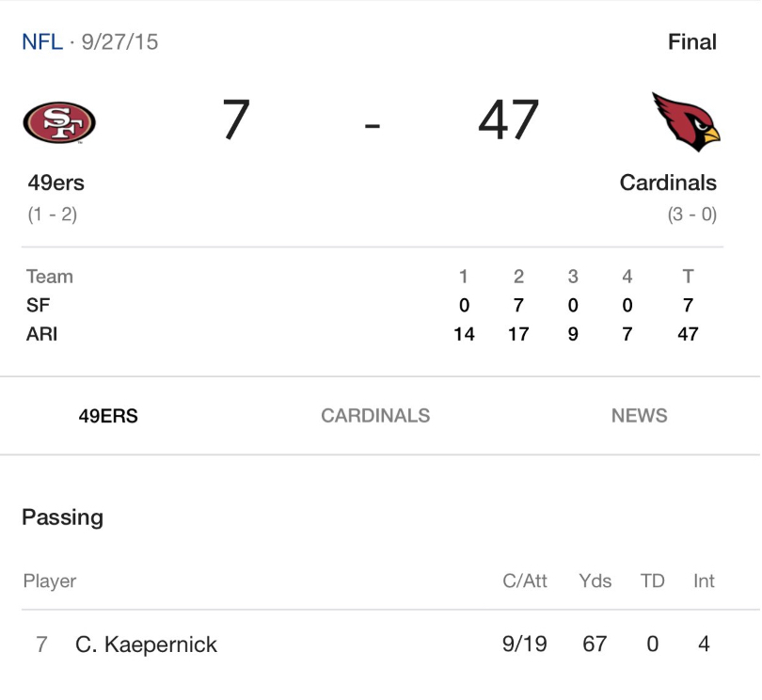Click the 49ers team name
The height and width of the screenshot is (700, 762).
[x=56, y=183]
